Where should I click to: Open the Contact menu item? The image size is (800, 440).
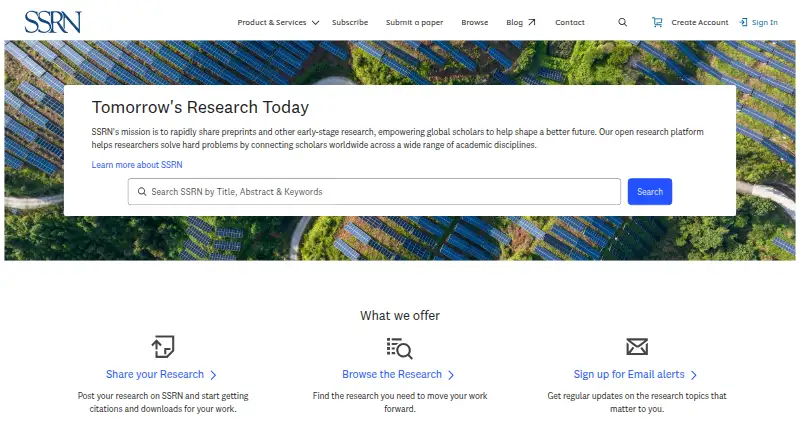[570, 22]
